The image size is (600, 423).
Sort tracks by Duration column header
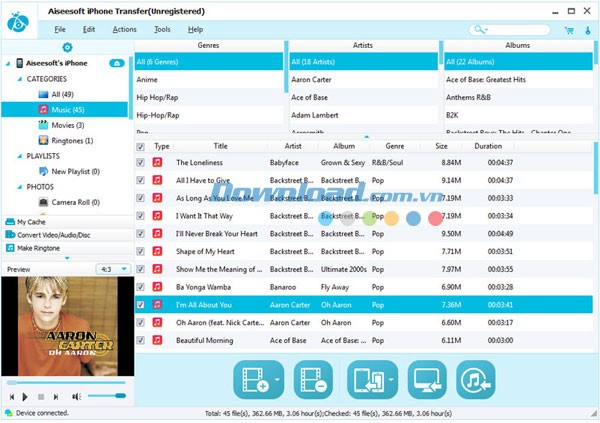coord(488,146)
